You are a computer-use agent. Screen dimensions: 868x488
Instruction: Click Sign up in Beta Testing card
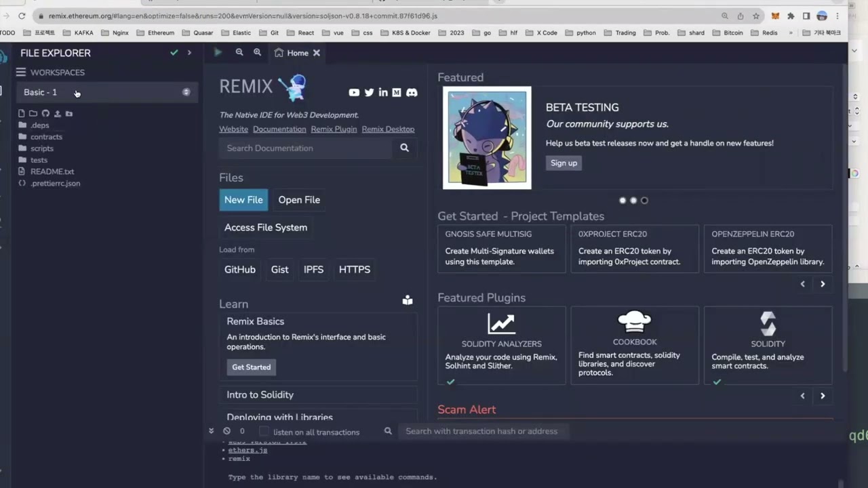564,163
